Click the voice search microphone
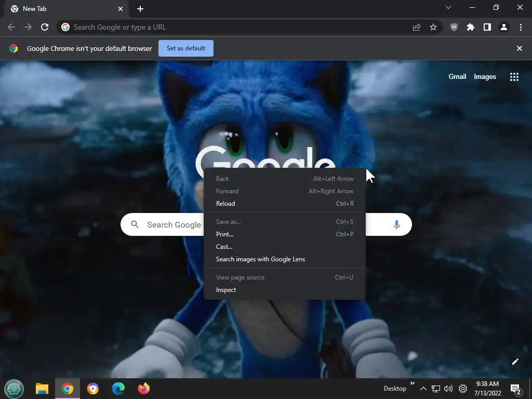The width and height of the screenshot is (532, 399). click(x=396, y=224)
